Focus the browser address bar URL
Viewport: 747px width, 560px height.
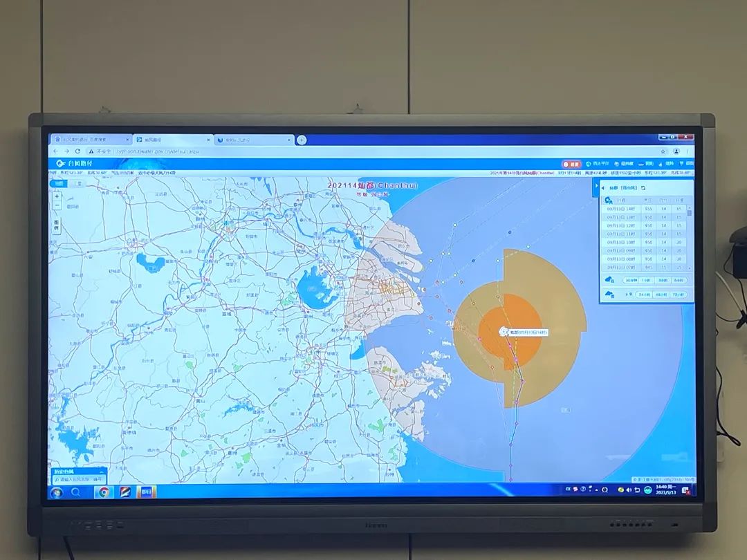pyautogui.click(x=158, y=151)
